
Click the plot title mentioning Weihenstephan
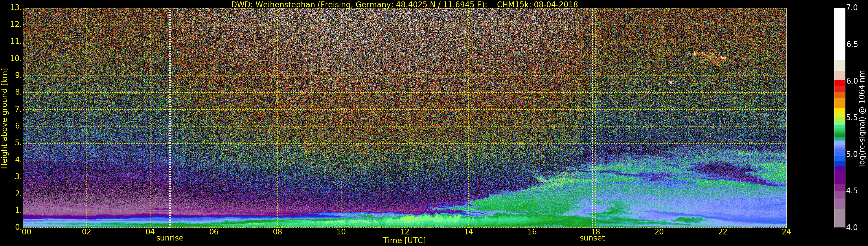point(404,4)
